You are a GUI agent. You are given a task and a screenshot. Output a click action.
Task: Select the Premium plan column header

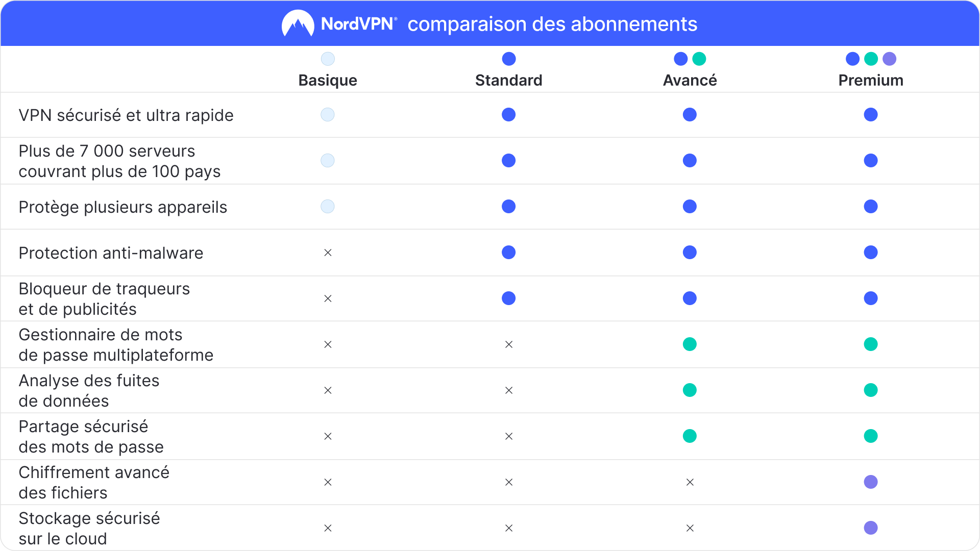(x=871, y=80)
